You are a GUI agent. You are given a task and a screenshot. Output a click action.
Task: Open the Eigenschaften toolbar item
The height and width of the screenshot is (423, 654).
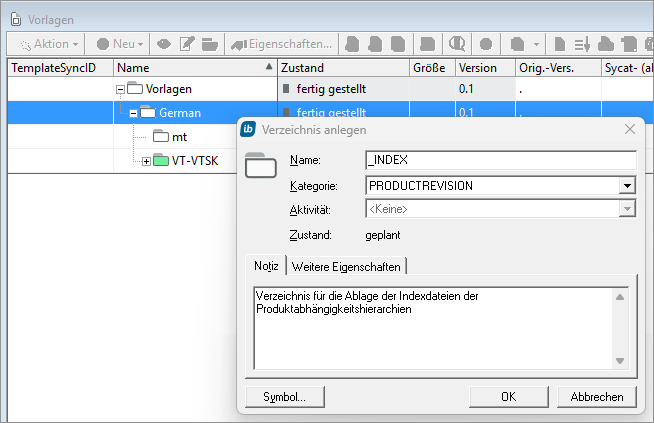(283, 44)
